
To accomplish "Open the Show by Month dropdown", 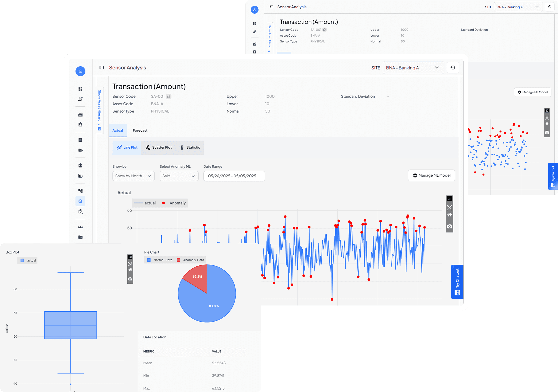I will point(133,176).
